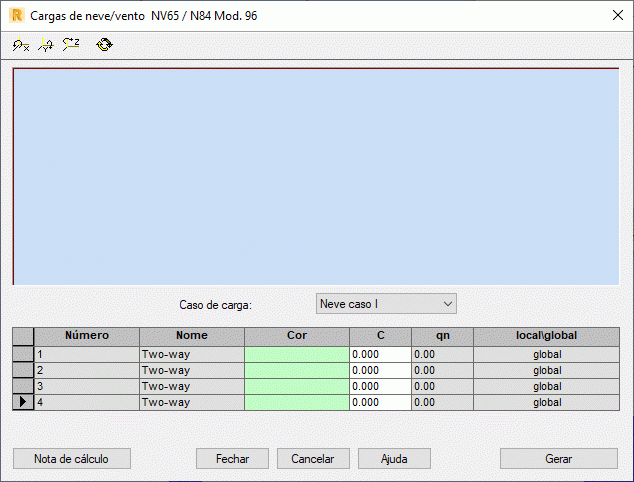Generate loads with the Gerar button
The height and width of the screenshot is (482, 634).
pos(559,459)
